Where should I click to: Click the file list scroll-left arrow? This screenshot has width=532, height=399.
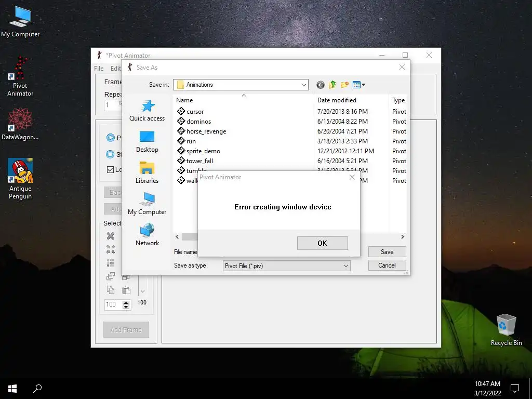pos(177,236)
